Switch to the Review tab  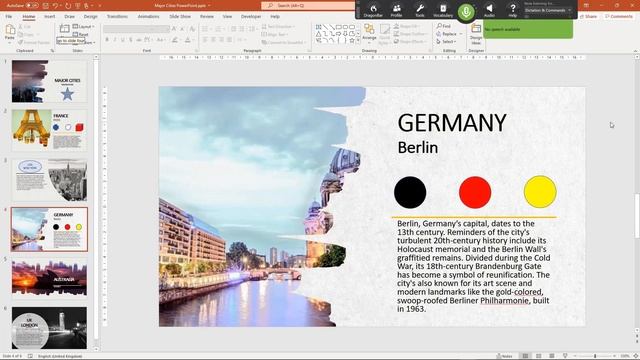coord(207,16)
